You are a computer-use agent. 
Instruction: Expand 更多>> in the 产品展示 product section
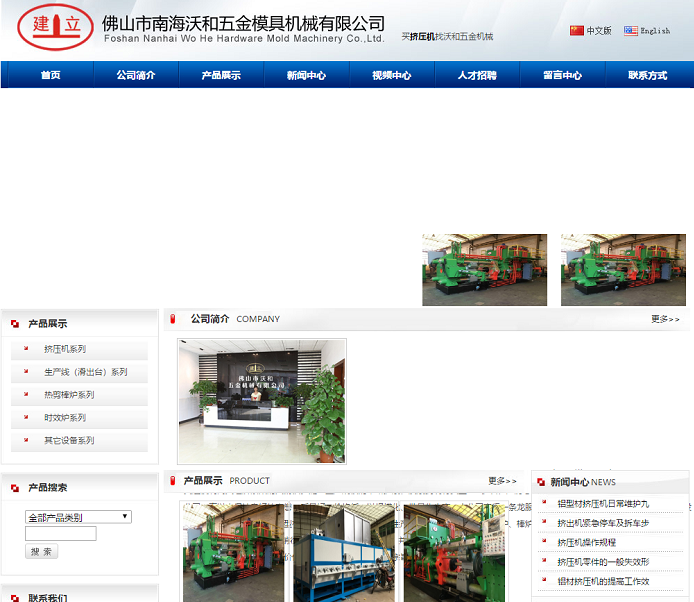coord(502,481)
